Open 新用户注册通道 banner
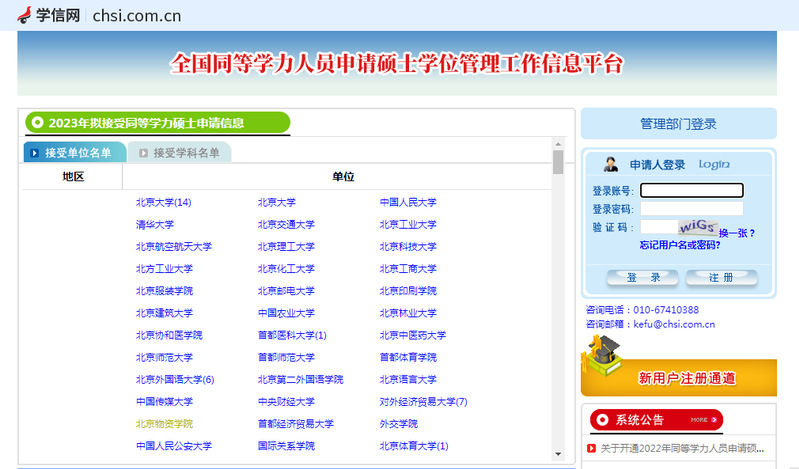The image size is (799, 469). pyautogui.click(x=679, y=378)
